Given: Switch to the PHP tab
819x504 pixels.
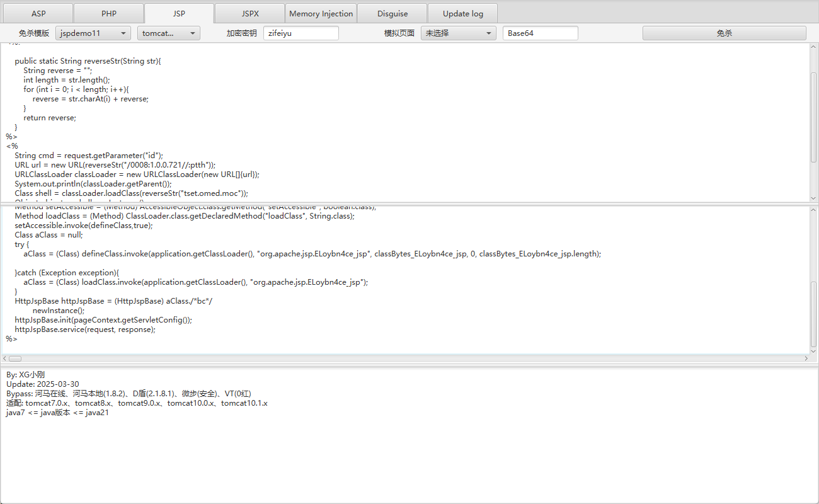Looking at the screenshot, I should [x=108, y=13].
